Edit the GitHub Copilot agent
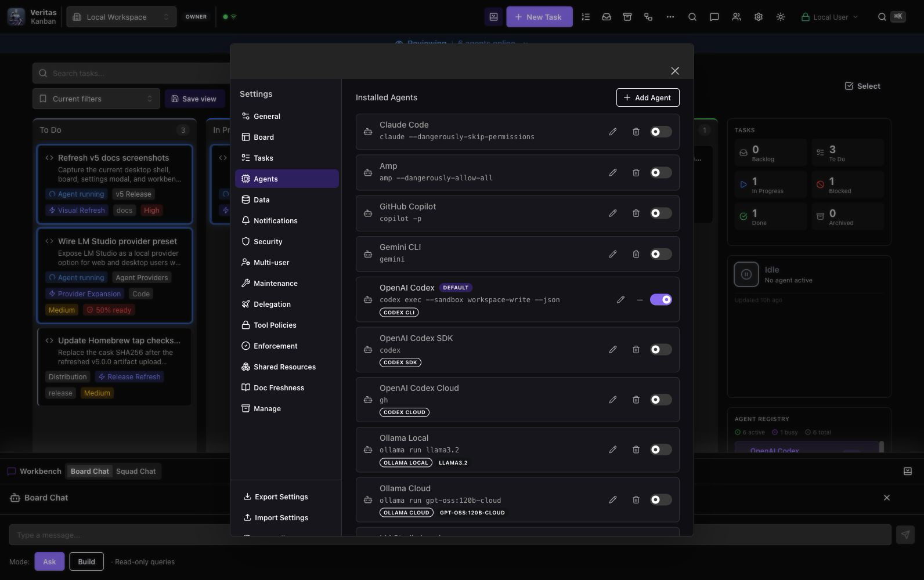The width and height of the screenshot is (924, 580). click(612, 213)
